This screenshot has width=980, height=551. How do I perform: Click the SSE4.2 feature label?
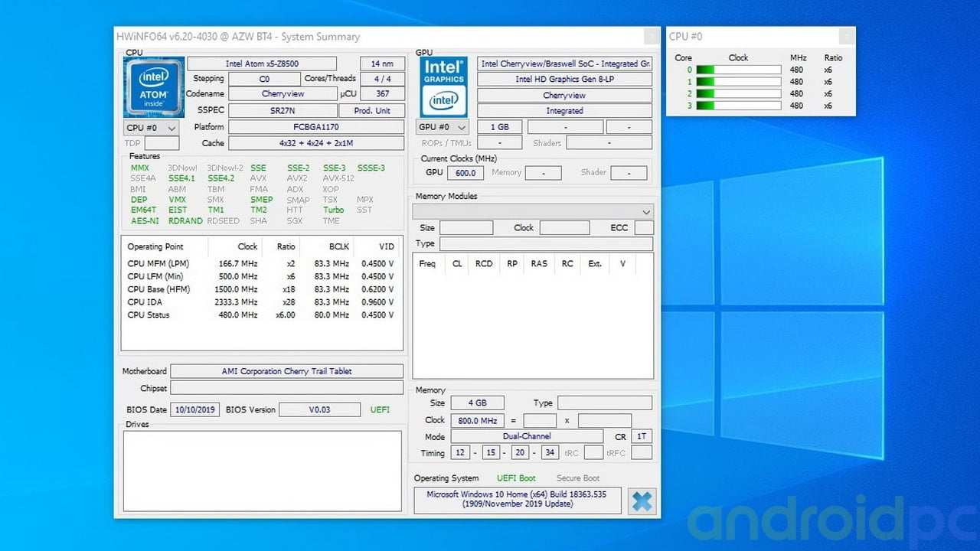coord(220,178)
